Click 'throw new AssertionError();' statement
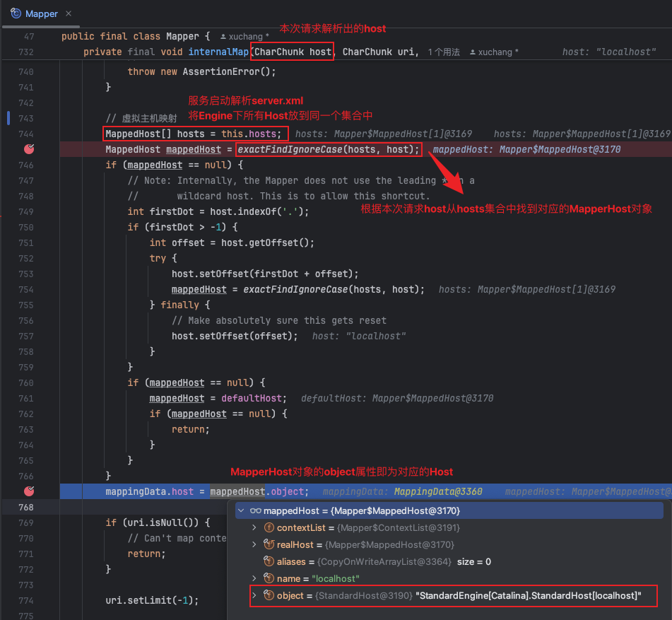 pos(201,71)
